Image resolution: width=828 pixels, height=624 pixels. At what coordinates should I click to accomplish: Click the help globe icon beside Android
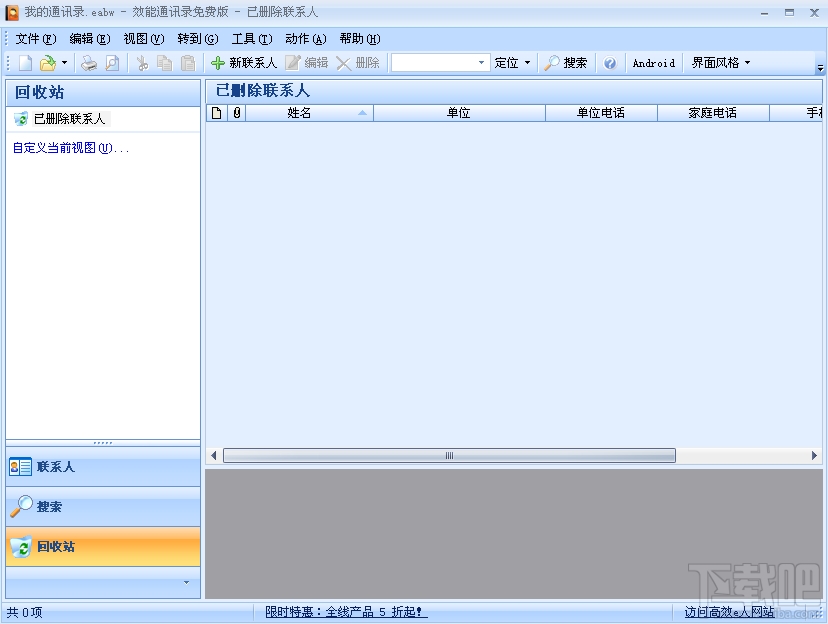(610, 62)
